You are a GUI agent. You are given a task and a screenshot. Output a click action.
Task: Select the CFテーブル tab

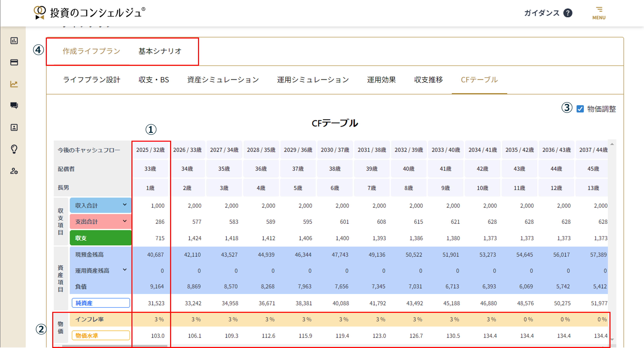[x=479, y=80]
